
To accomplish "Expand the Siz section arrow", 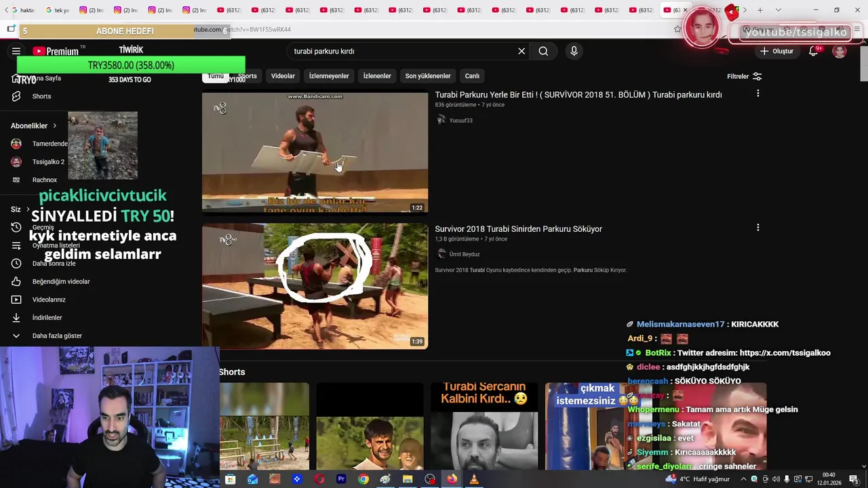I will pos(28,209).
